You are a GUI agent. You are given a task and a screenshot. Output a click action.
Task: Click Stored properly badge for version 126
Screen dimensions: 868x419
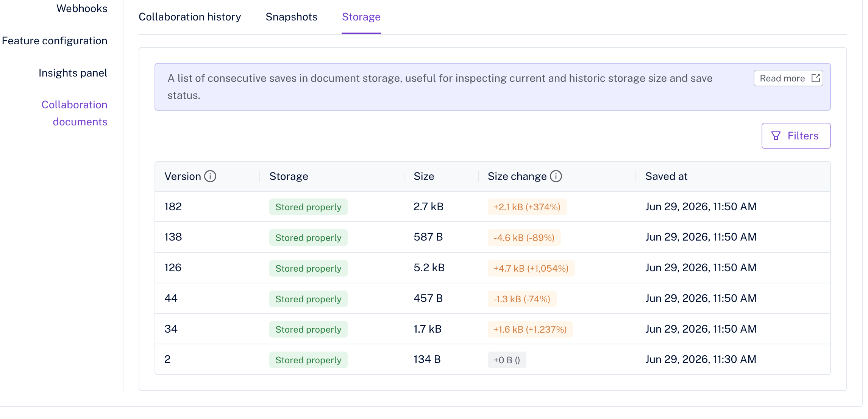point(308,268)
